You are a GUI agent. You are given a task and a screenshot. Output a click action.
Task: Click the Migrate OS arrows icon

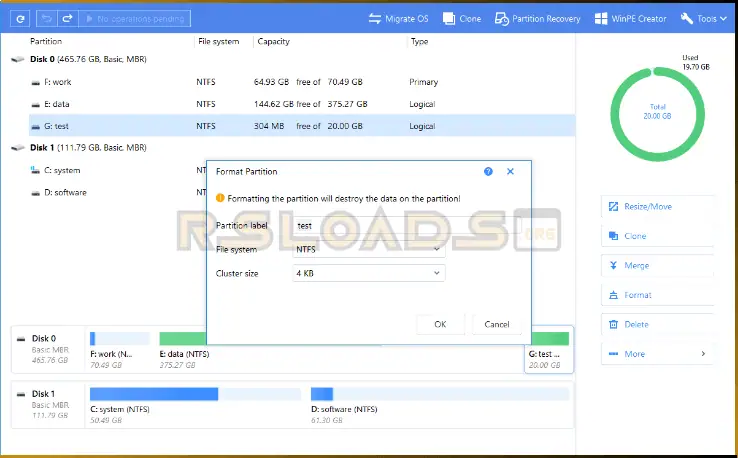375,19
